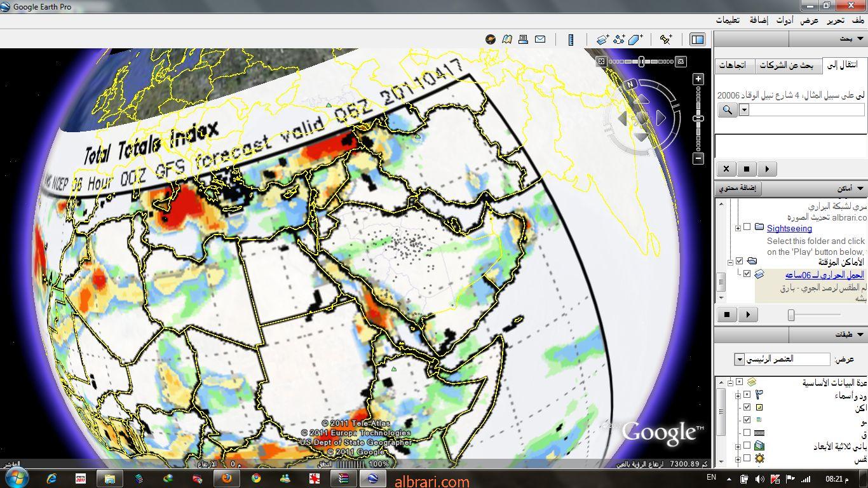This screenshot has height=488, width=868.
Task: Click the look left arrow on compass
Action: pos(622,118)
